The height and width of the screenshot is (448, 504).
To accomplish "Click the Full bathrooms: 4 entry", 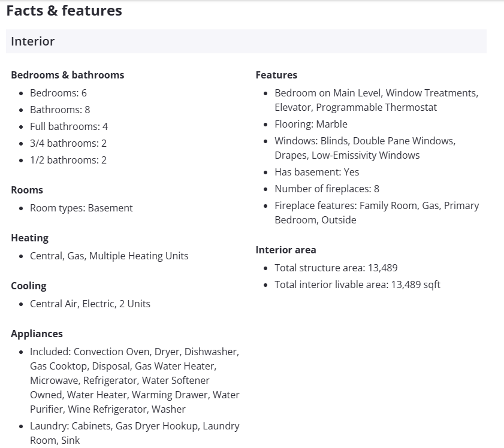I will coord(69,126).
